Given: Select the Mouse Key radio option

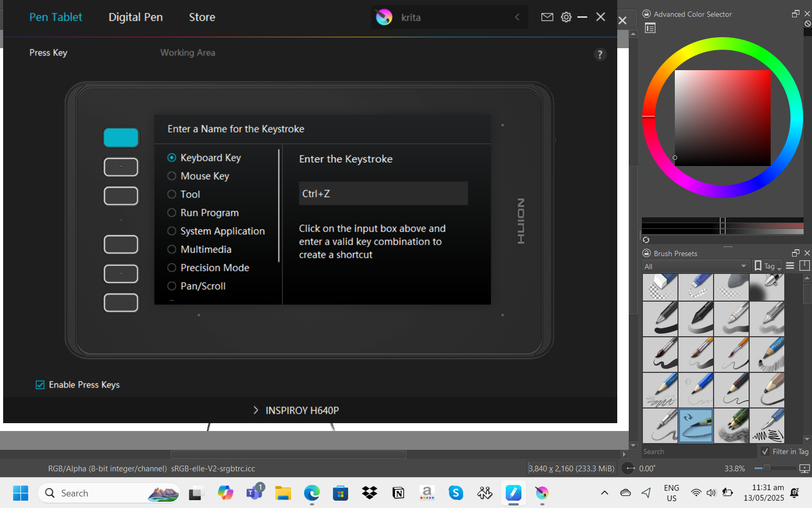Looking at the screenshot, I should pyautogui.click(x=172, y=176).
